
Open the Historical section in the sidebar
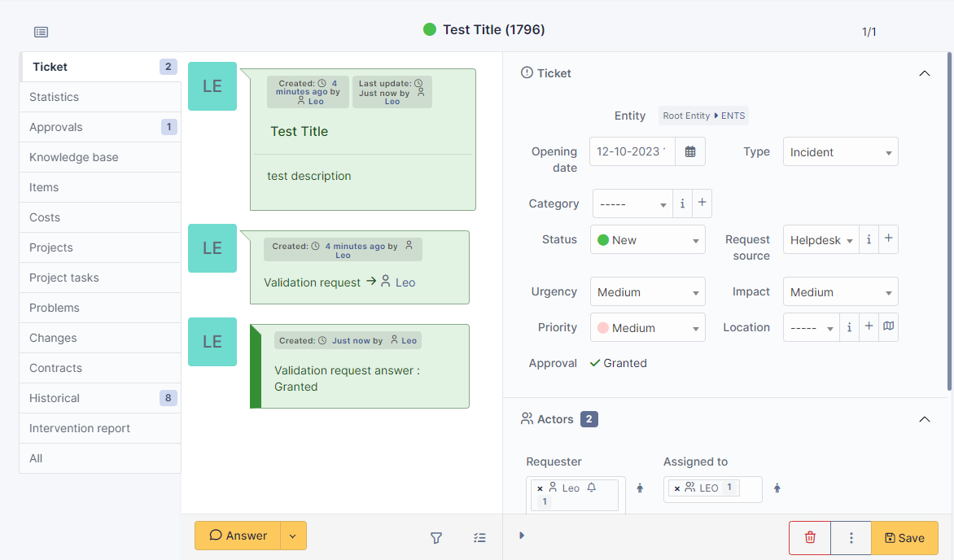coord(55,398)
